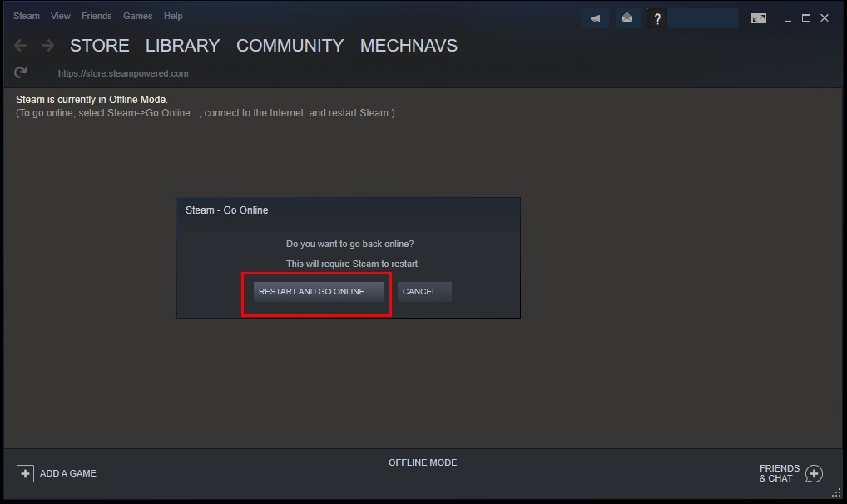Open the Steam menu
This screenshot has width=847, height=504.
27,16
